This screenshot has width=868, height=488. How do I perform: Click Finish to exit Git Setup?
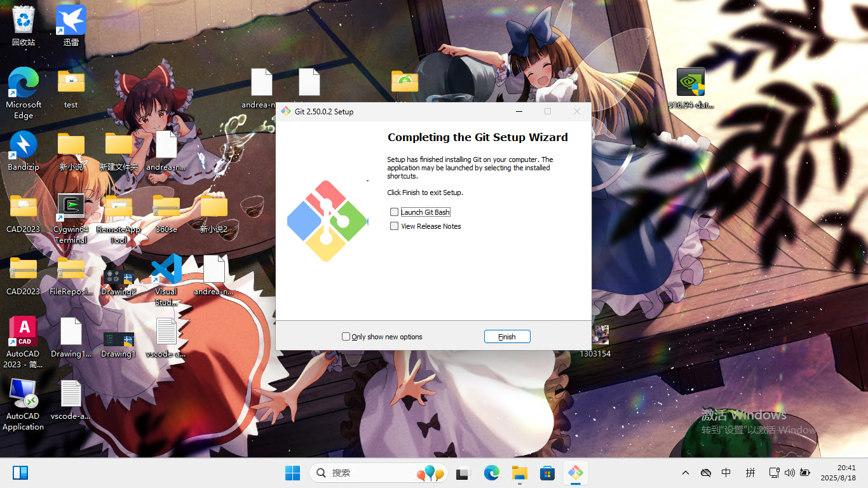pos(507,337)
